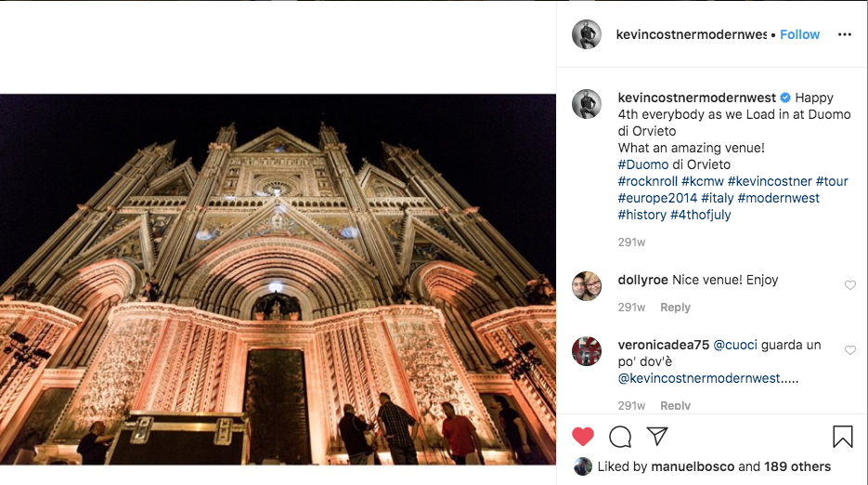View the 189 others who liked

click(x=797, y=466)
